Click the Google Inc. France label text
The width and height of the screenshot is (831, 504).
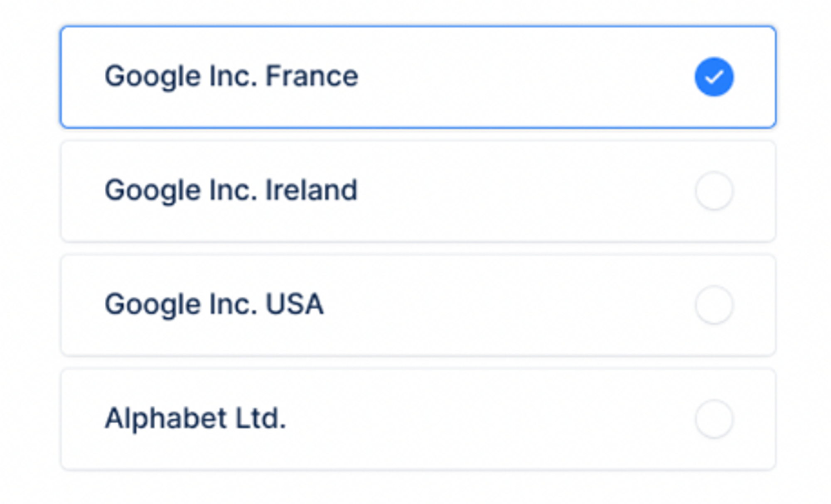click(x=231, y=77)
